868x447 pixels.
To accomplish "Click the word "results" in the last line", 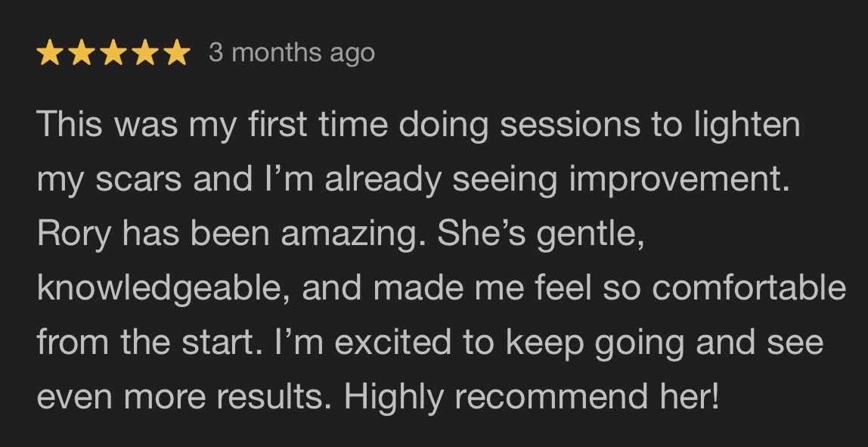I will (x=280, y=397).
